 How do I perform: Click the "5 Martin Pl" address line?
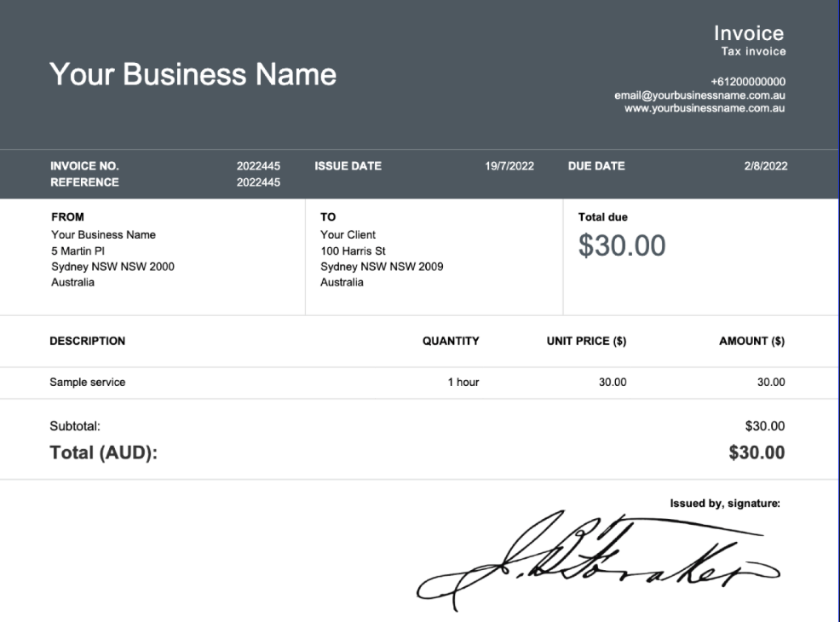78,251
